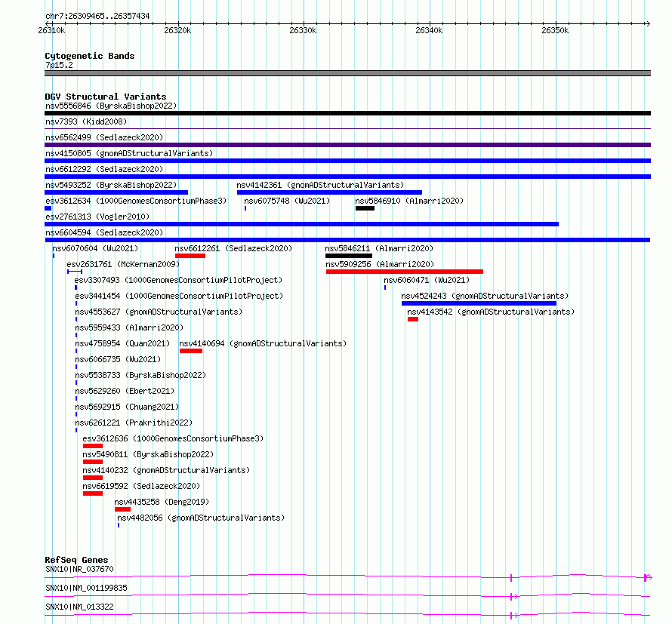Click the nsv5493252 blue variant bar
672x624 pixels.
pyautogui.click(x=116, y=192)
